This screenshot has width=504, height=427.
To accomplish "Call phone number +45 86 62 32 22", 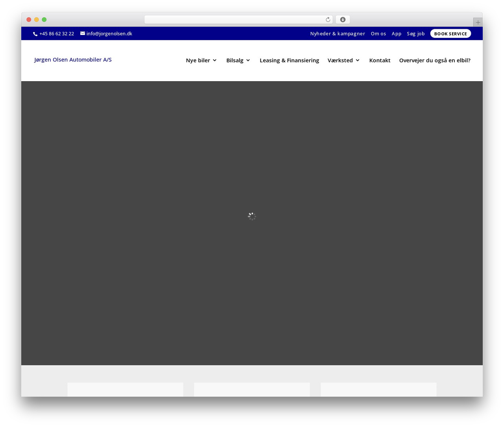I will (x=57, y=33).
